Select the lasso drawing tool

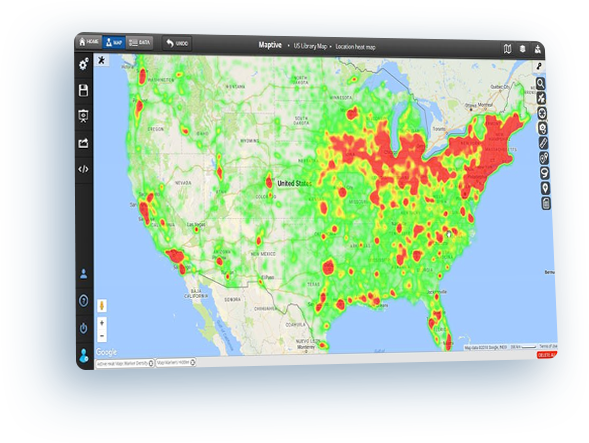coord(545,173)
